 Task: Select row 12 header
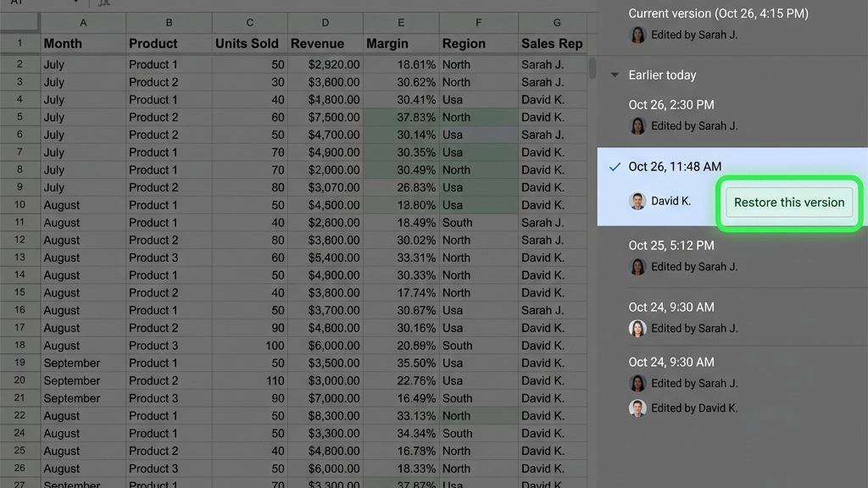coord(20,240)
